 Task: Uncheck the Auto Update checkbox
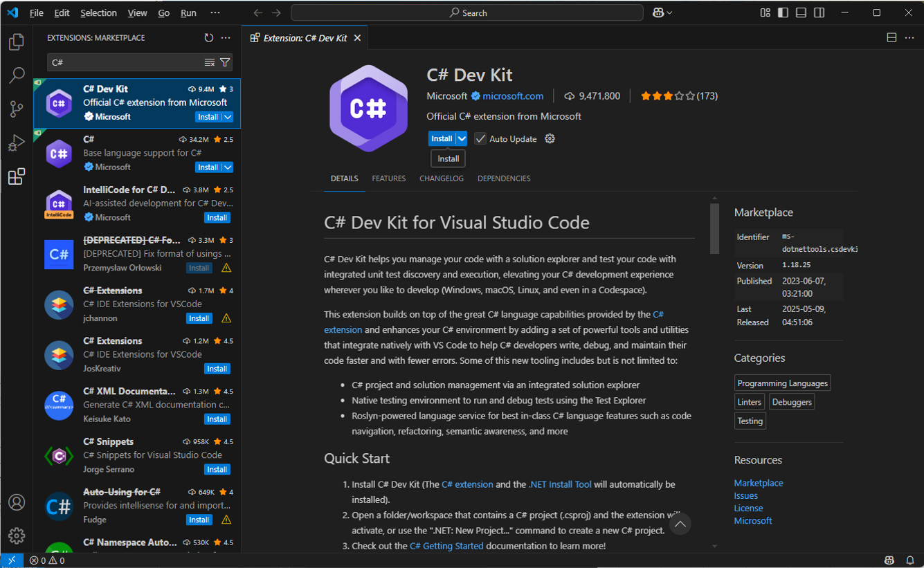tap(480, 138)
